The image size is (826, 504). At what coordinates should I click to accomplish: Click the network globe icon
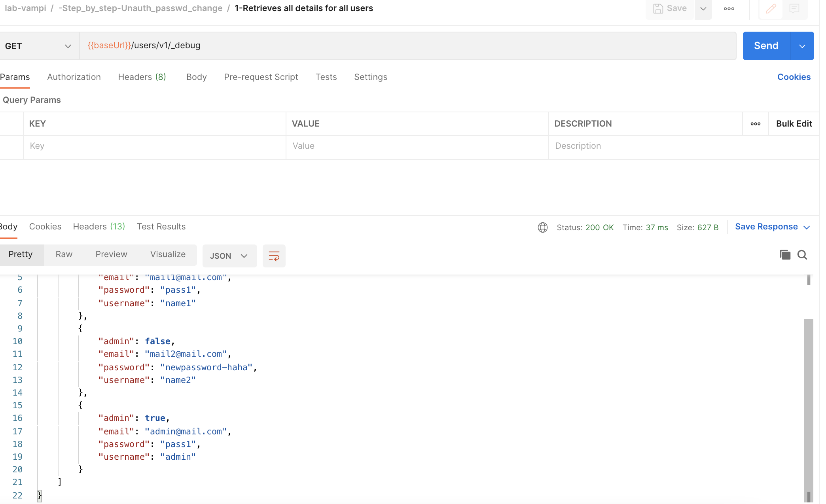542,227
